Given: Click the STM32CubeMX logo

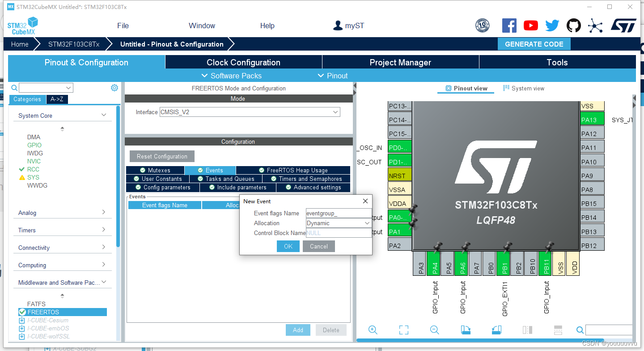Looking at the screenshot, I should [x=22, y=26].
